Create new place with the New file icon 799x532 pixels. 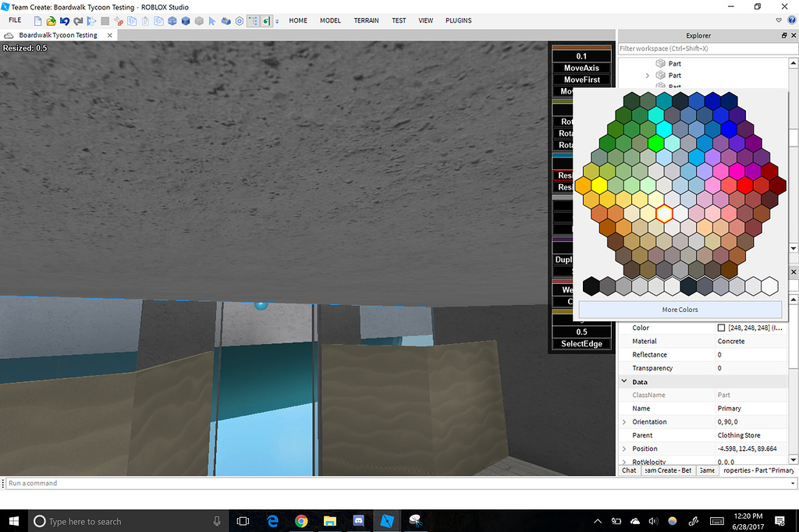tap(37, 21)
